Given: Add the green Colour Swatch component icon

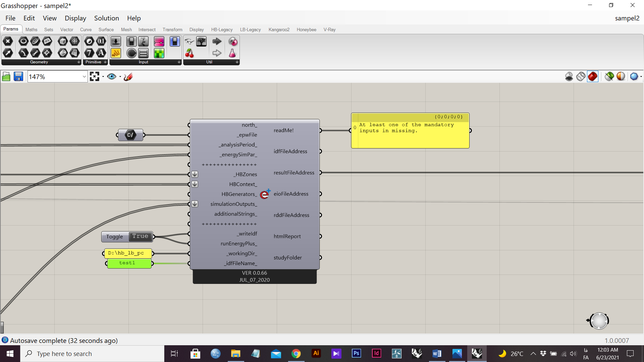Looking at the screenshot, I should tap(159, 53).
